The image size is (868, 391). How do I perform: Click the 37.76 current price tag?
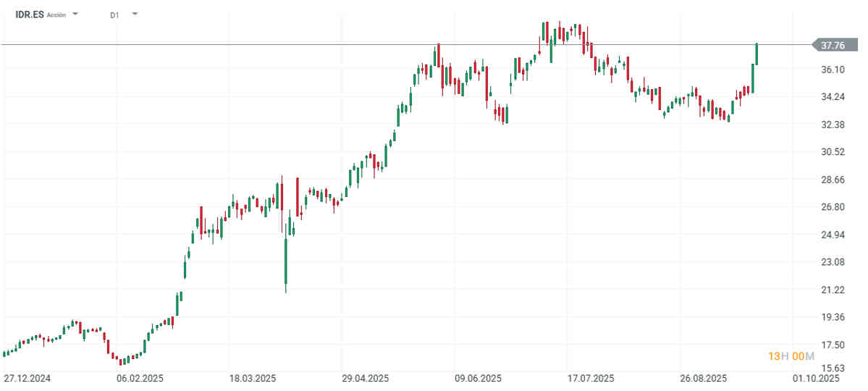tap(833, 46)
